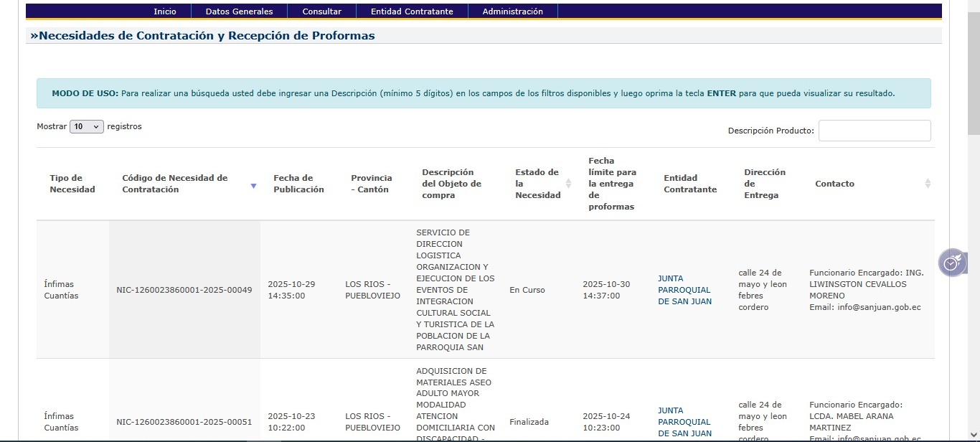Click the page vertical scrollbar
Image resolution: width=980 pixels, height=442 pixels.
coord(973,215)
